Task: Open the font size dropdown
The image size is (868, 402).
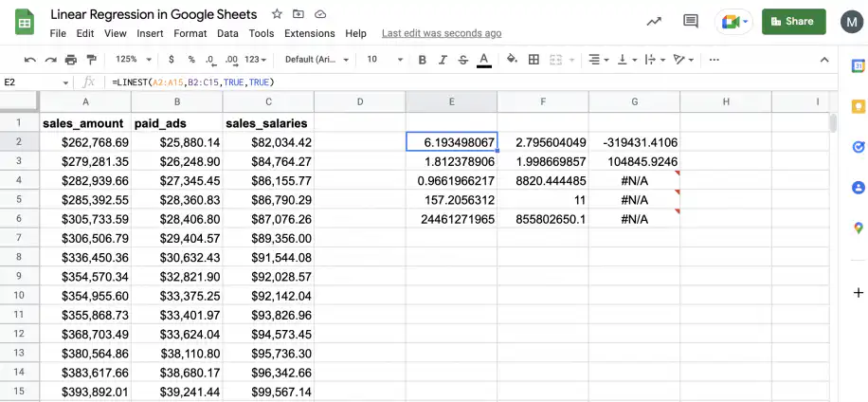Action: pos(385,59)
